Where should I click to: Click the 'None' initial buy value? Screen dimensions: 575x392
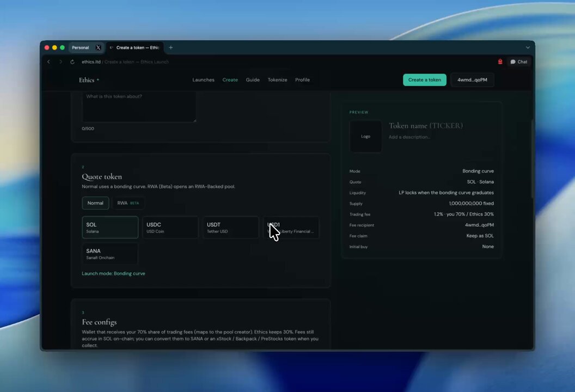(488, 247)
